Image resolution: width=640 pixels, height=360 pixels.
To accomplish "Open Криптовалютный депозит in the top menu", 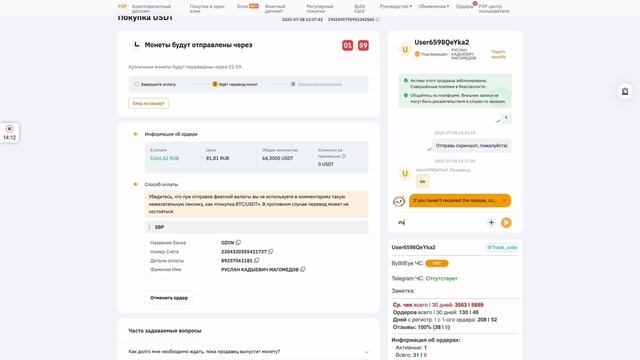I will (151, 9).
